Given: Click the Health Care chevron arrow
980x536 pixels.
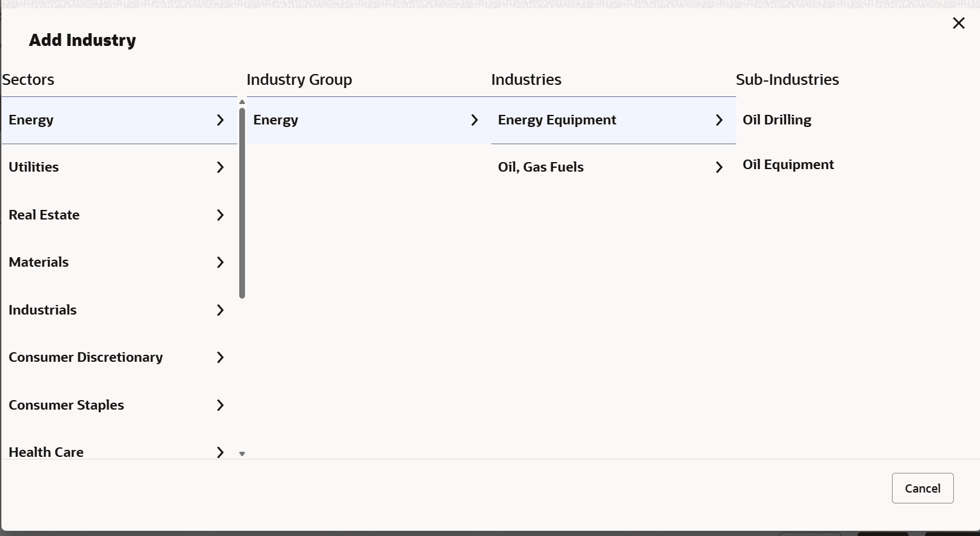Looking at the screenshot, I should 220,452.
